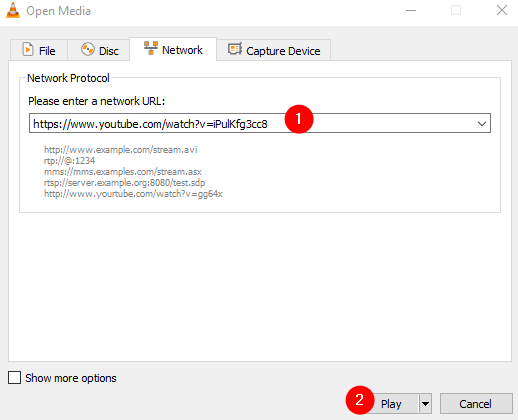Click the red number 1 annotation badge
The image size is (518, 420).
coord(299,119)
